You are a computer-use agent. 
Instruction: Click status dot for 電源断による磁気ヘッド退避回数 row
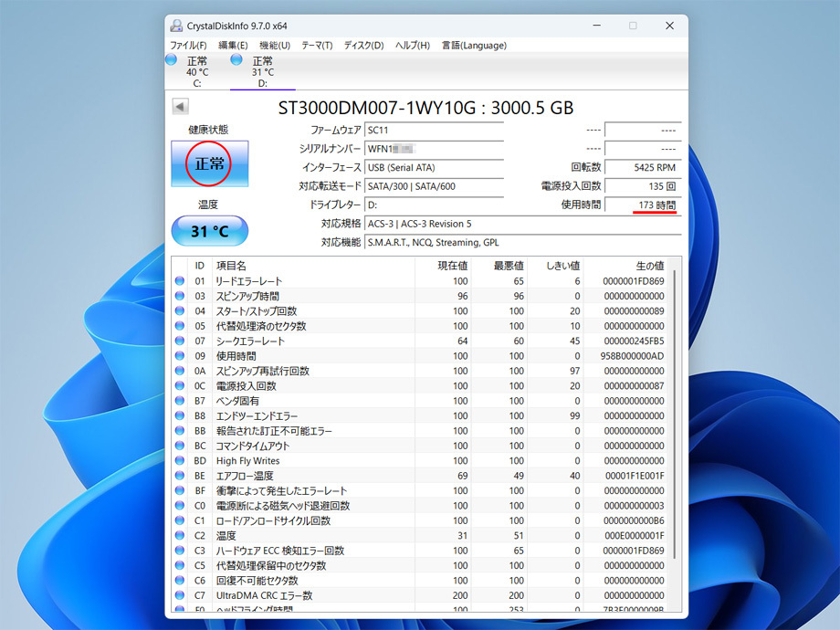coord(180,506)
